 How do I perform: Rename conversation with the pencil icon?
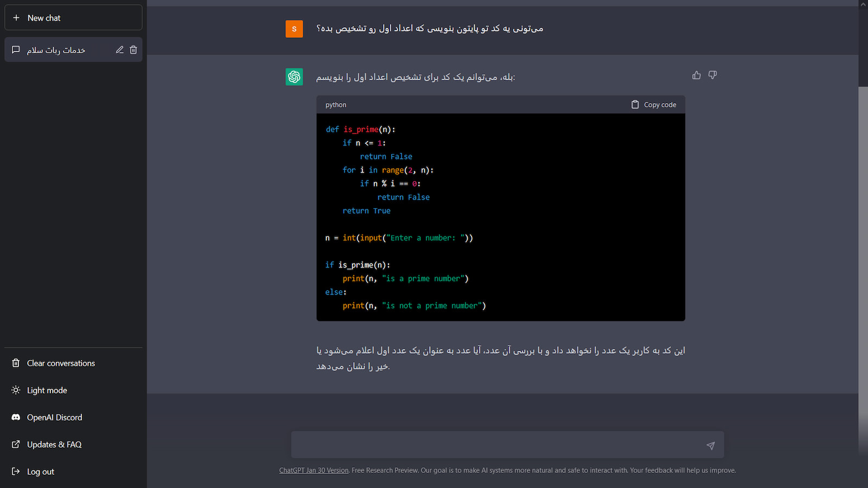[x=120, y=50]
